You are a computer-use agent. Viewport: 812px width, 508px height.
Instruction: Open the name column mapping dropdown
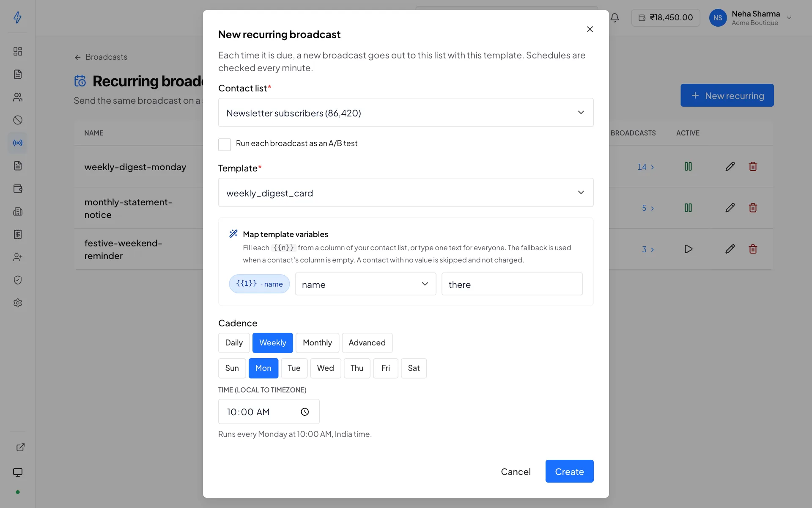click(365, 284)
